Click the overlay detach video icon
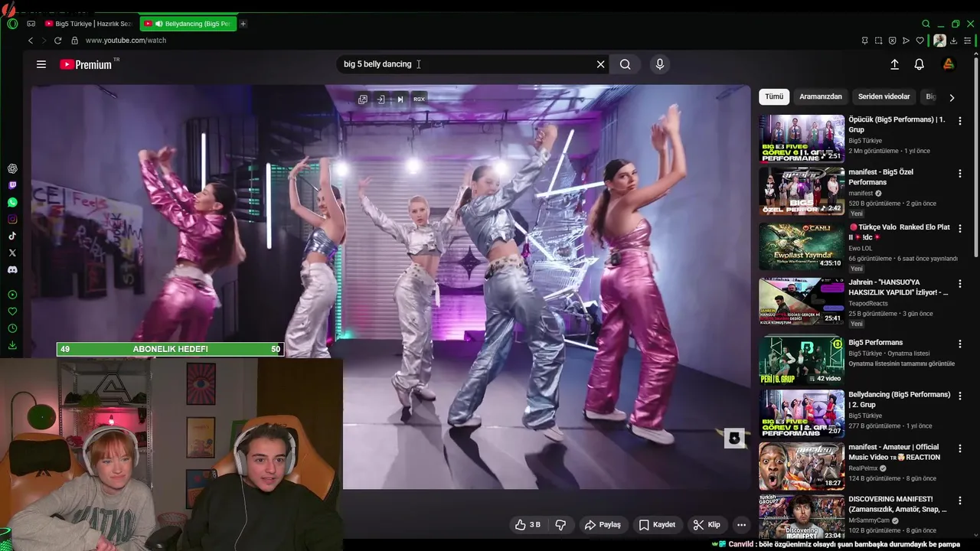The image size is (980, 551). click(381, 99)
